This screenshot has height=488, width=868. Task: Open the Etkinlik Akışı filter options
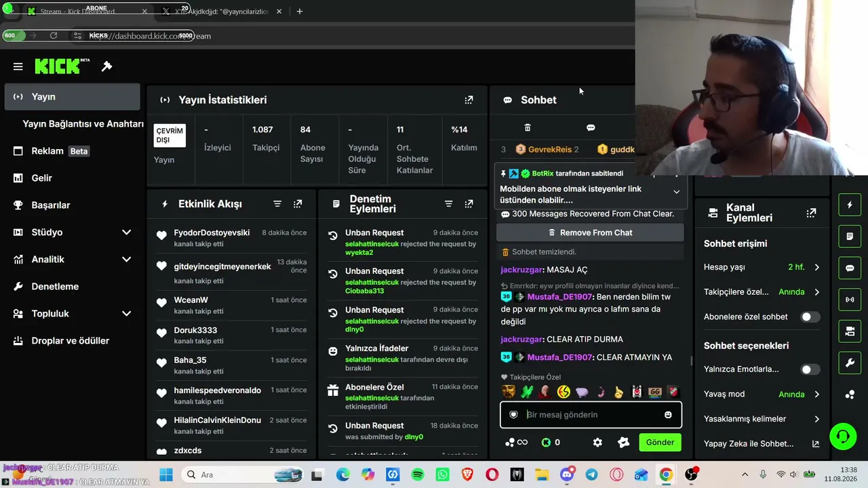point(277,204)
